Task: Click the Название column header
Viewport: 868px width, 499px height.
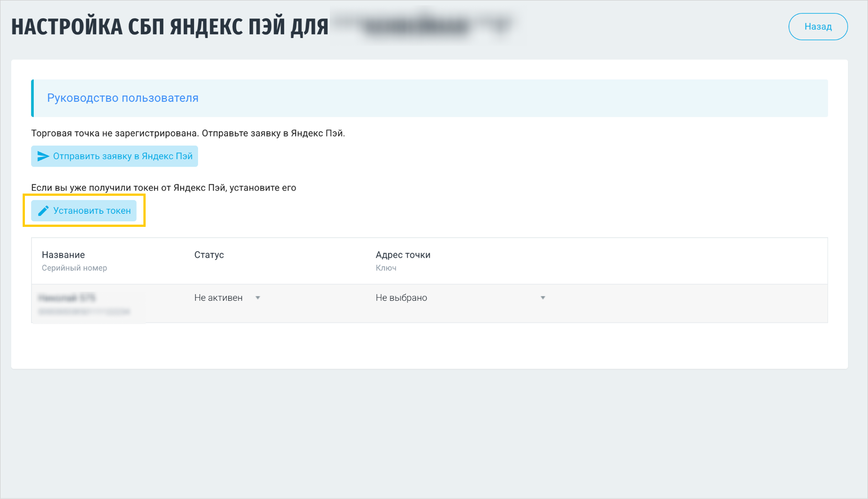Action: tap(63, 255)
